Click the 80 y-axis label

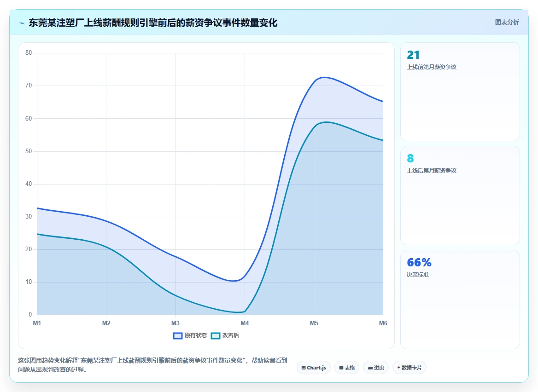(29, 53)
